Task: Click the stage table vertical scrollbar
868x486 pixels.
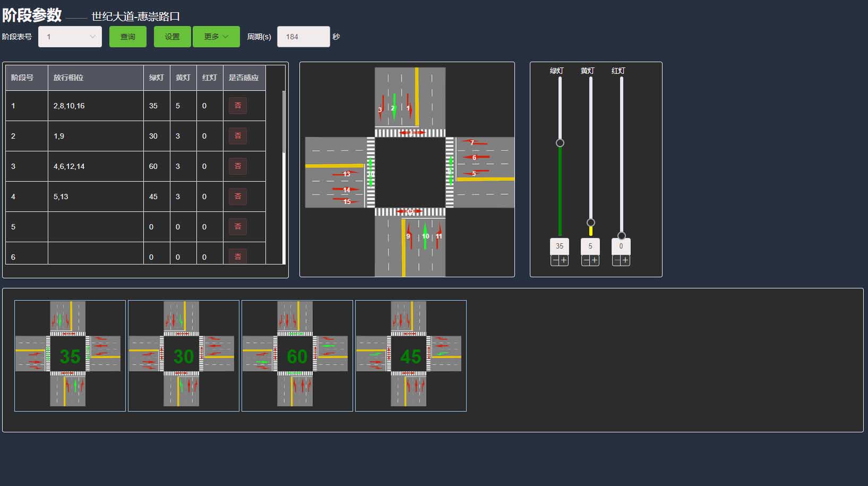Action: 283,122
